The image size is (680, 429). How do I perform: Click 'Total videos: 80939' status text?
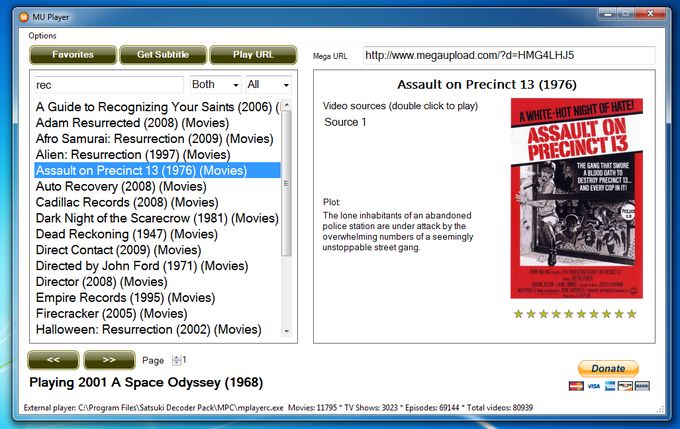point(500,408)
